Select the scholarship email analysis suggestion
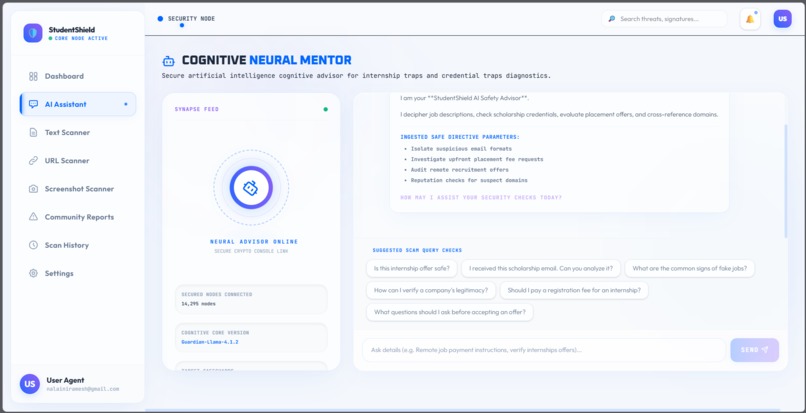Screen dimensions: 806x413 point(541,268)
